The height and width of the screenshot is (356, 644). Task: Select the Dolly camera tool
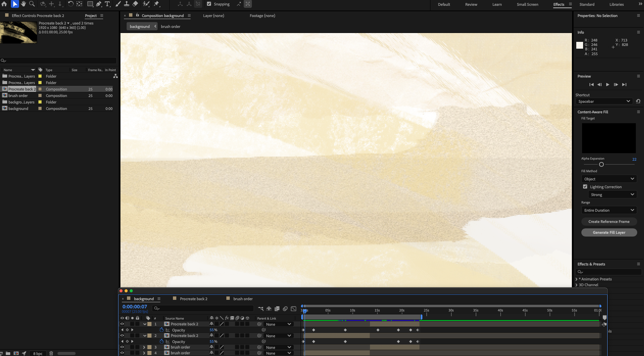[x=60, y=4]
